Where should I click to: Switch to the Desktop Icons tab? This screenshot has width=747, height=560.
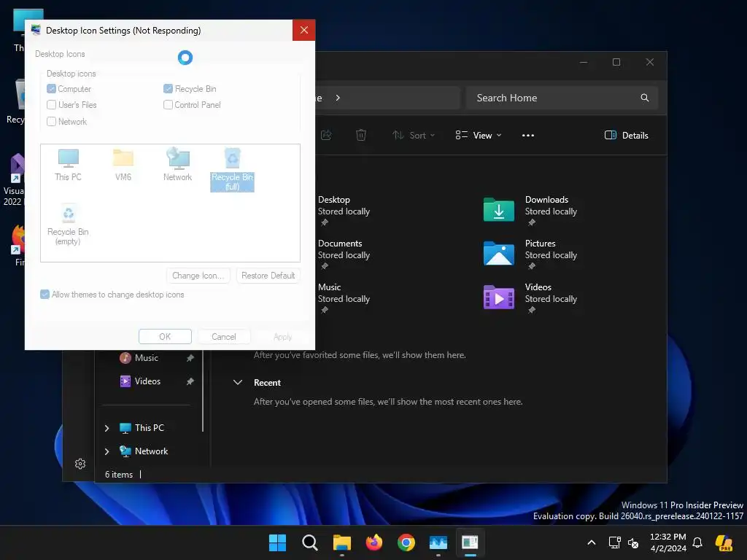pos(60,54)
